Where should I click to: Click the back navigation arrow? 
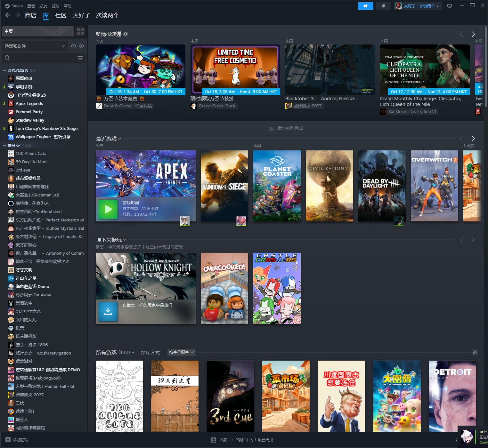[8, 15]
